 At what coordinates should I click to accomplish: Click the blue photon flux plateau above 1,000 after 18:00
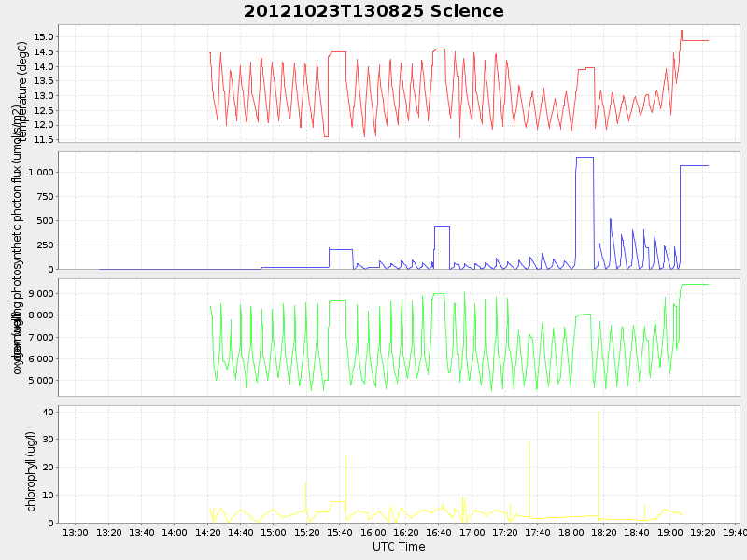[x=585, y=158]
